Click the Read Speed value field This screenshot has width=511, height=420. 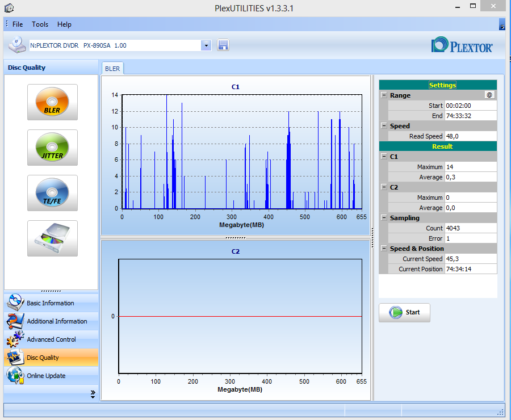471,136
